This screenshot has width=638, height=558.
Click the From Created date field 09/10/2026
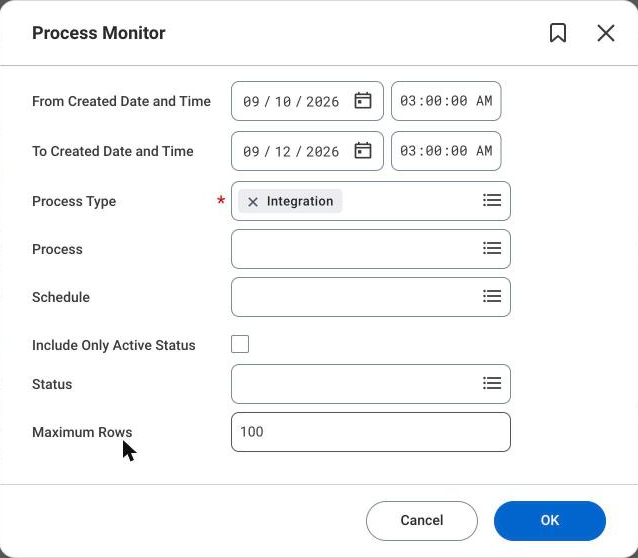307,101
